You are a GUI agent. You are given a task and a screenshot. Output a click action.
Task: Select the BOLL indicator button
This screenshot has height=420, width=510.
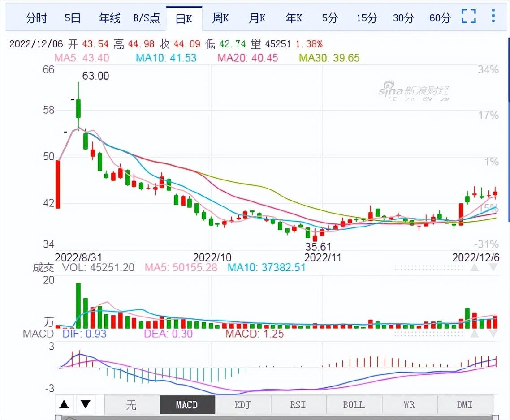(x=354, y=405)
